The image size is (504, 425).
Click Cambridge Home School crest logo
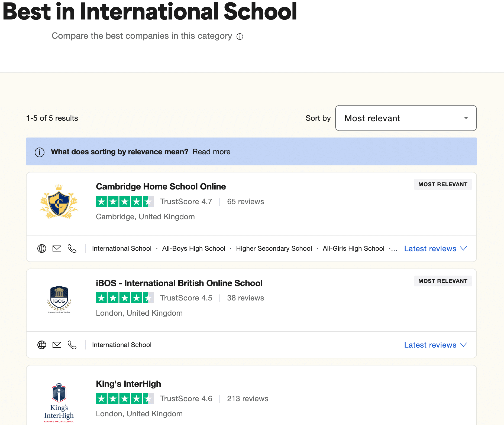pos(59,202)
